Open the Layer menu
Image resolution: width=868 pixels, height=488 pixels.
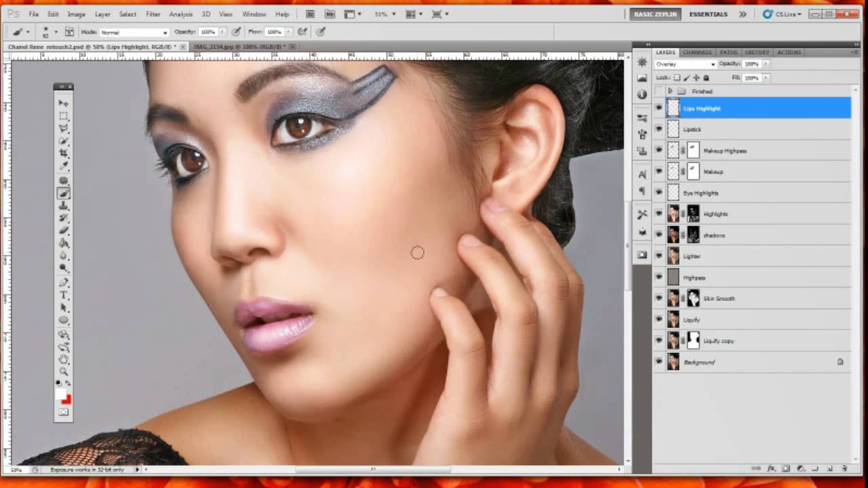102,14
